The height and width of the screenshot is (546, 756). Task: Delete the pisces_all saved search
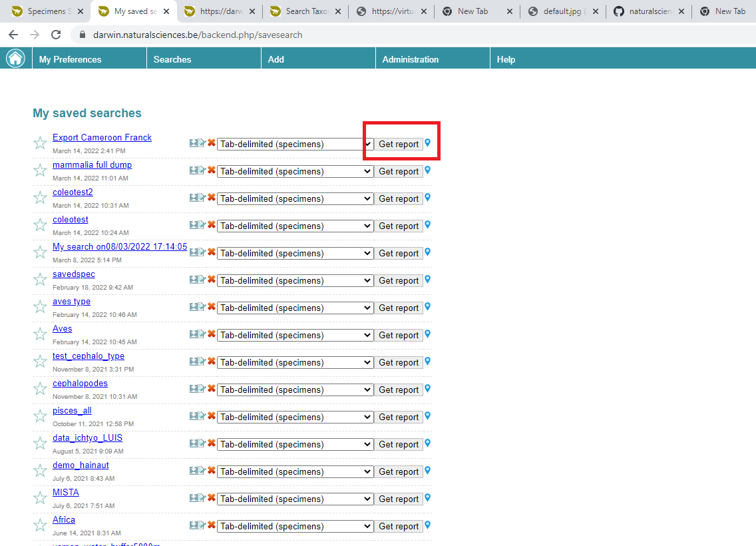(212, 416)
